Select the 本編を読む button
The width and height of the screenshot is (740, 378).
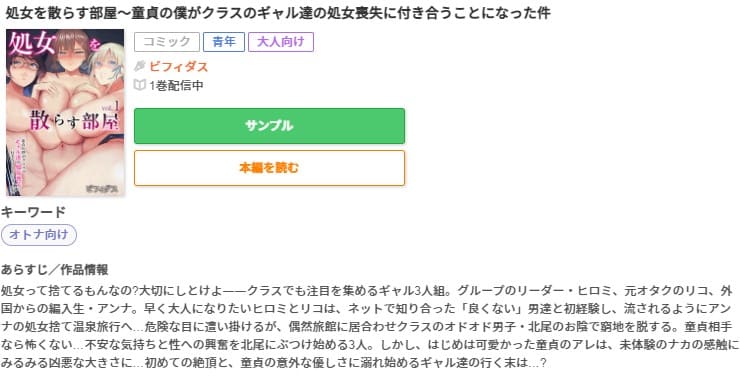click(x=269, y=168)
